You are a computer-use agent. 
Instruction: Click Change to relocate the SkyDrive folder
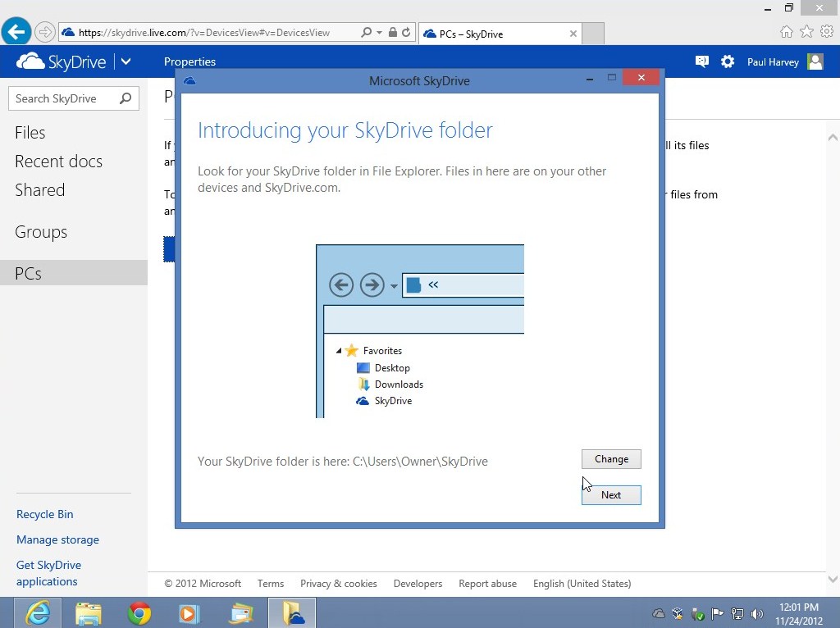click(611, 459)
